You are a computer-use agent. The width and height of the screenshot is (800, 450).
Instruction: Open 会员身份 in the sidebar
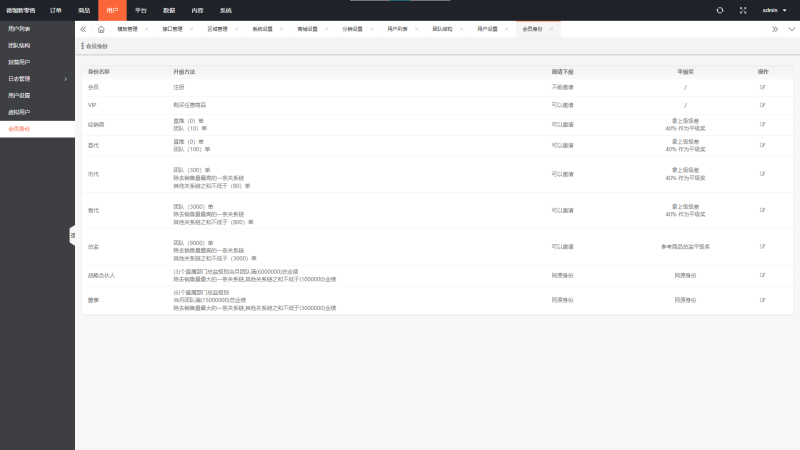[37, 129]
